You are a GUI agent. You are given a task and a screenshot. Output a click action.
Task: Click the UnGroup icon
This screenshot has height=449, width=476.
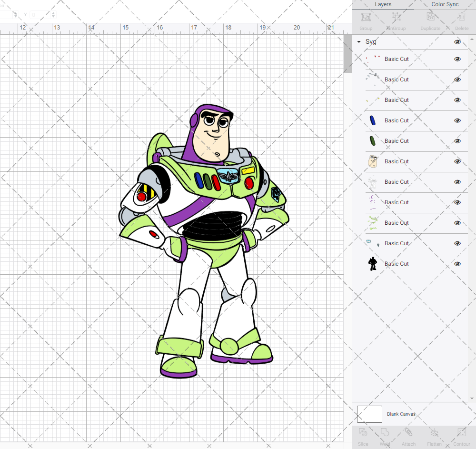coord(396,17)
